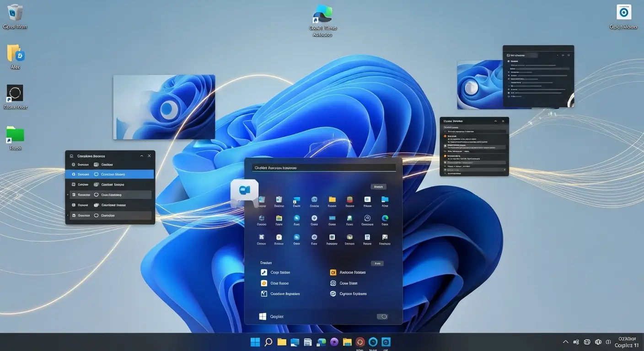644x351 pixels.
Task: Close the left dark panel with its X
Action: pos(150,156)
